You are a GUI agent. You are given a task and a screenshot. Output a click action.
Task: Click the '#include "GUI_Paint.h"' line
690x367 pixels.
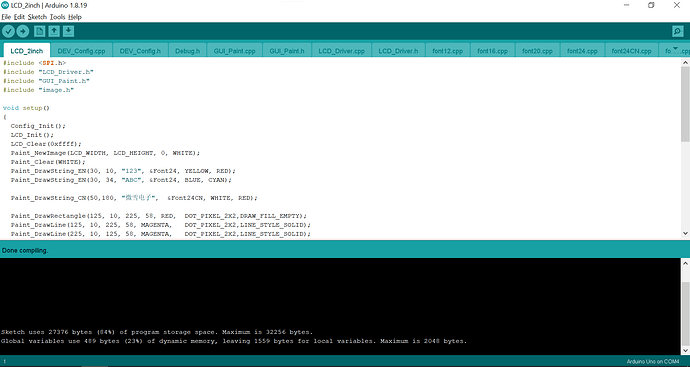[46, 81]
